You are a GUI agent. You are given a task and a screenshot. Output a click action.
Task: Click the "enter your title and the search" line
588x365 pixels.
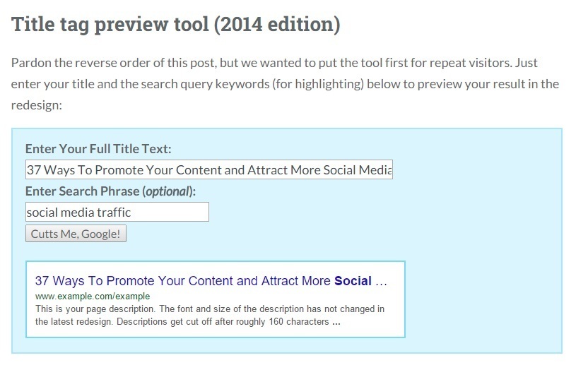(285, 84)
